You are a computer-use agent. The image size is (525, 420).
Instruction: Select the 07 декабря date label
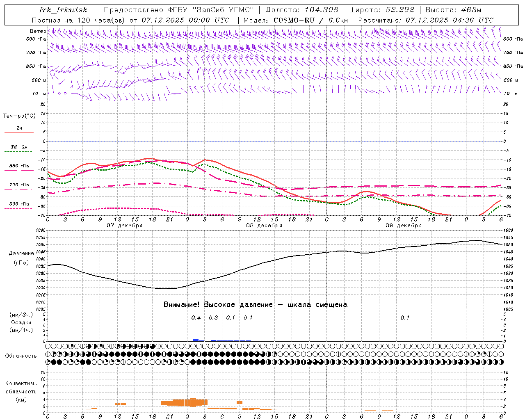click(x=125, y=226)
